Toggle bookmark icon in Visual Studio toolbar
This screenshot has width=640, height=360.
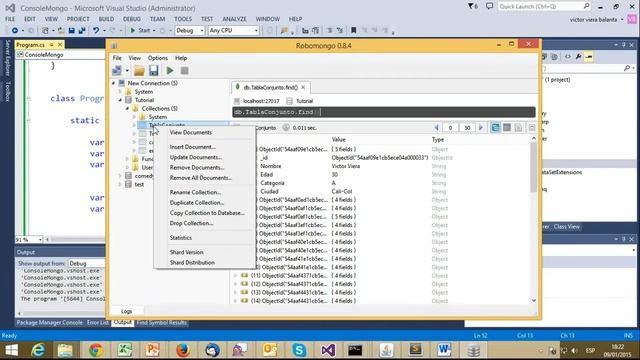pos(354,30)
